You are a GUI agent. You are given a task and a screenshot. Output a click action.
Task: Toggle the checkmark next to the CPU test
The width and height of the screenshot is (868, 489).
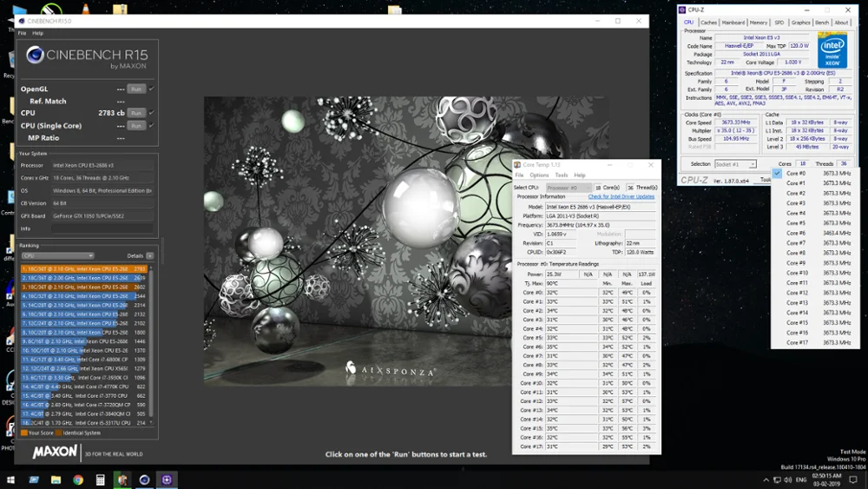tap(151, 113)
